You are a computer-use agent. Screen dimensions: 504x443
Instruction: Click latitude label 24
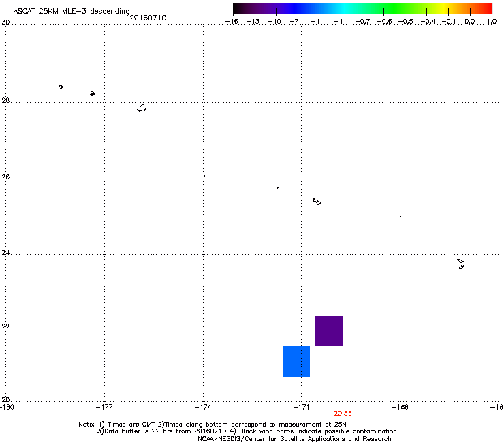pos(5,253)
